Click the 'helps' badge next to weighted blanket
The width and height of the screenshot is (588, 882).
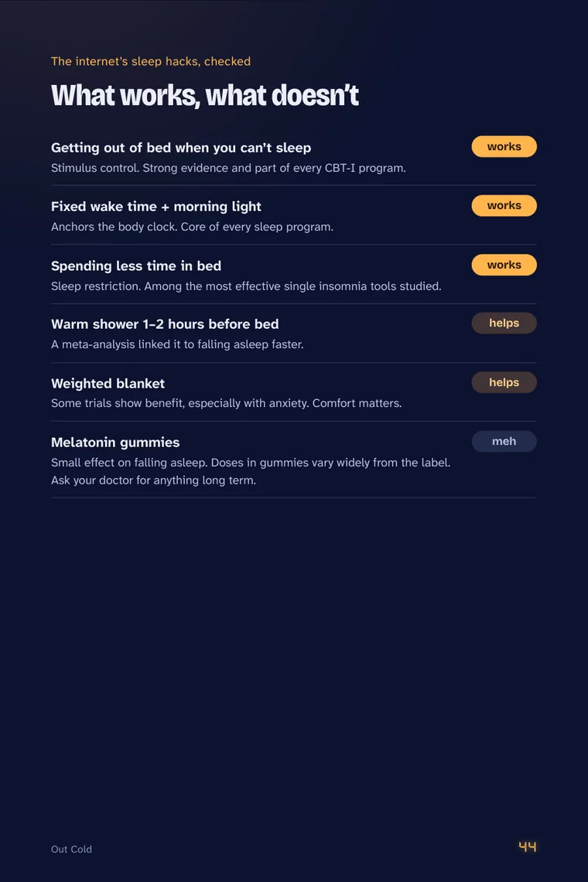(x=504, y=382)
